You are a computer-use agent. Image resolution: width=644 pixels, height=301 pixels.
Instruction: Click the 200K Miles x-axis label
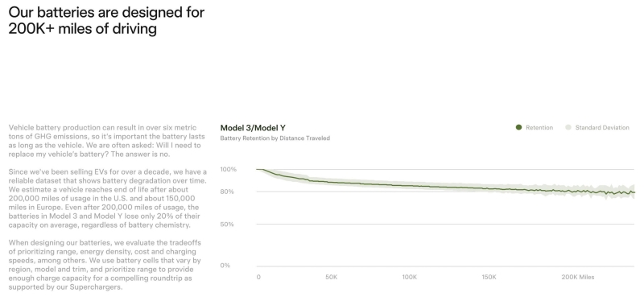click(x=578, y=277)
